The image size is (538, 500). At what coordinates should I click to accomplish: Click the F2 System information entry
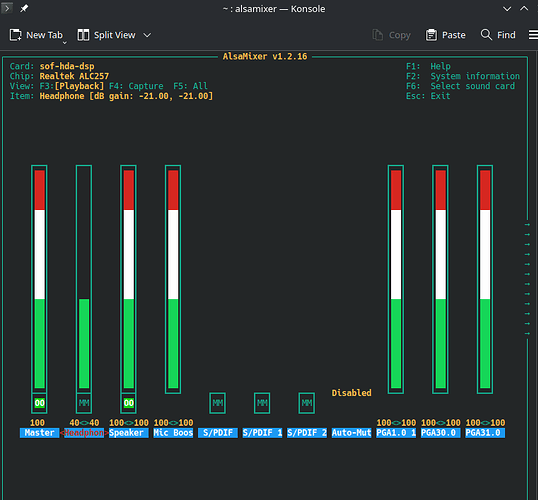(x=463, y=76)
